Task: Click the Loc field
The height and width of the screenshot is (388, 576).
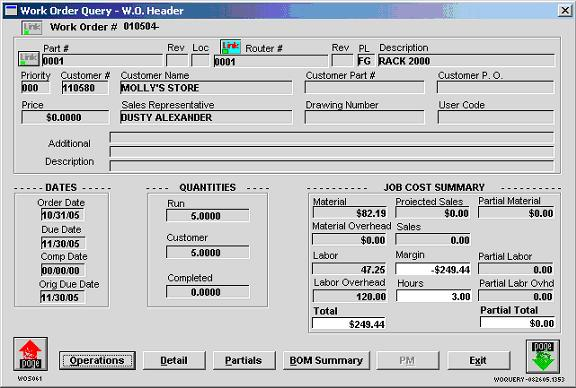Action: [200, 60]
